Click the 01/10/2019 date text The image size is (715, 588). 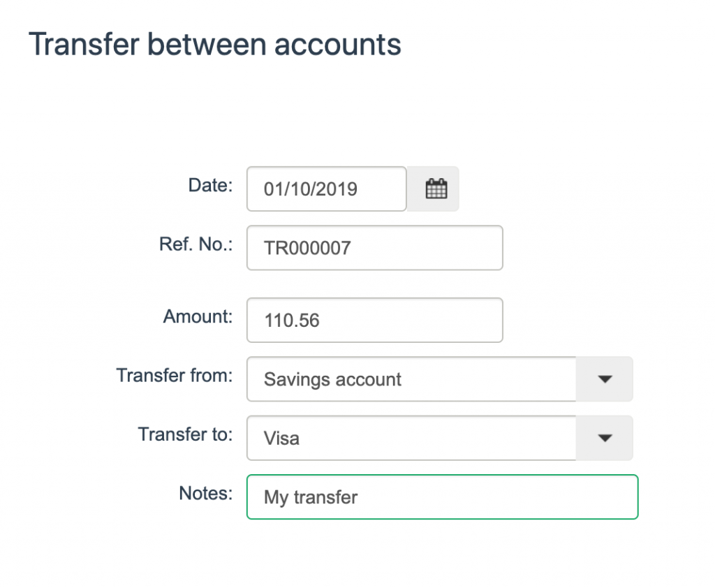311,189
